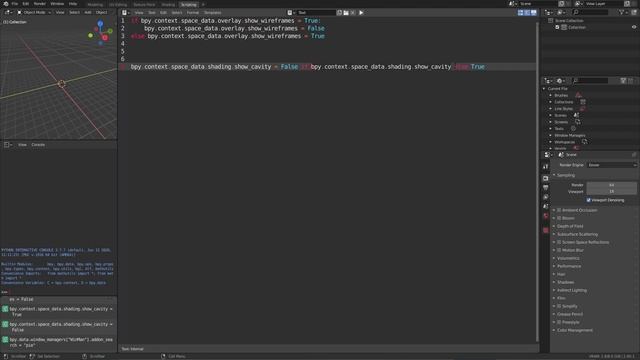The height and width of the screenshot is (360, 640).
Task: Enable Ambient Occlusion checkbox
Action: [x=559, y=210]
